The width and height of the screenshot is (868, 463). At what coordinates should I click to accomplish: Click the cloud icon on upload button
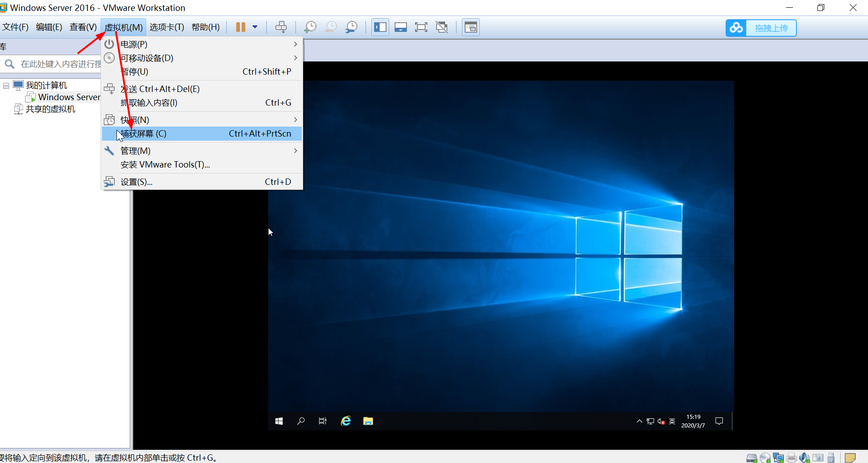click(x=736, y=28)
